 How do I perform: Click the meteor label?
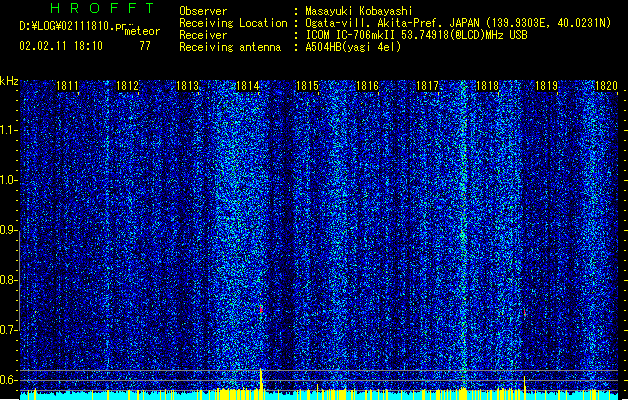[x=142, y=31]
